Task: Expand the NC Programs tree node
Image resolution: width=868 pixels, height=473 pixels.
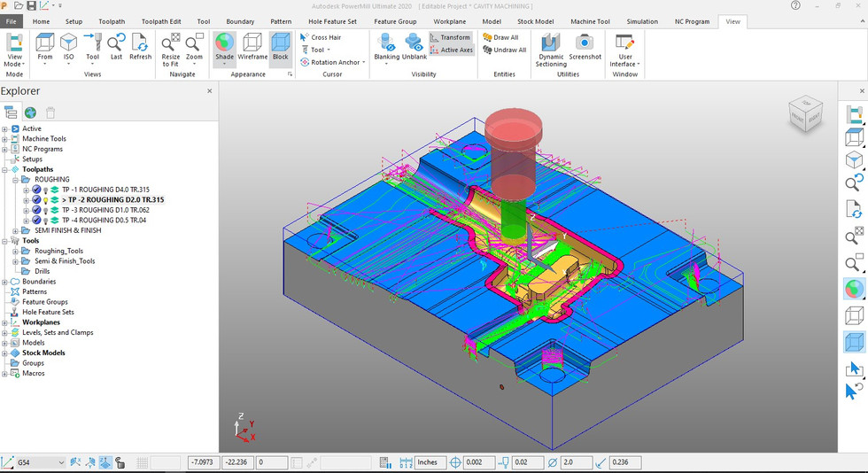Action: [4, 149]
